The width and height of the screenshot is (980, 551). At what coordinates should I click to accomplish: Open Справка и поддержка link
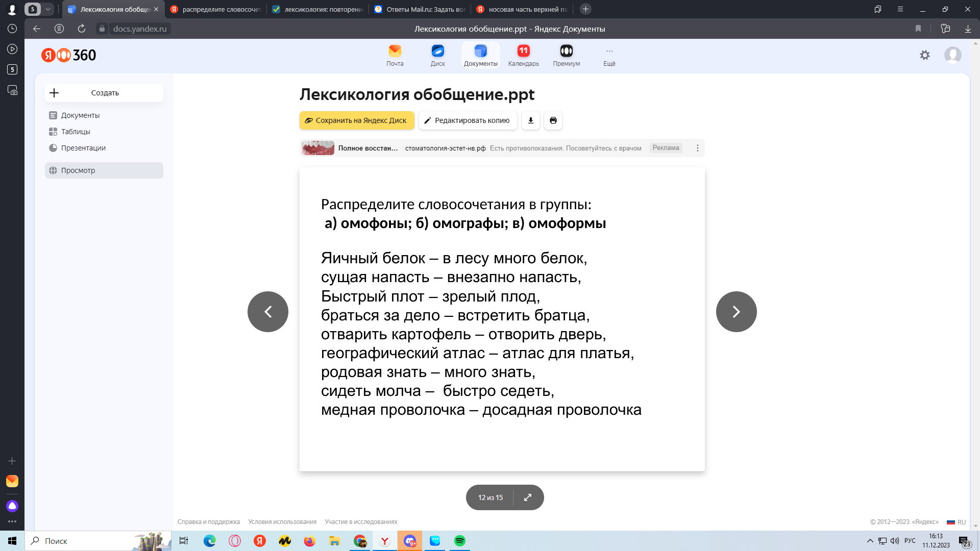pyautogui.click(x=208, y=522)
